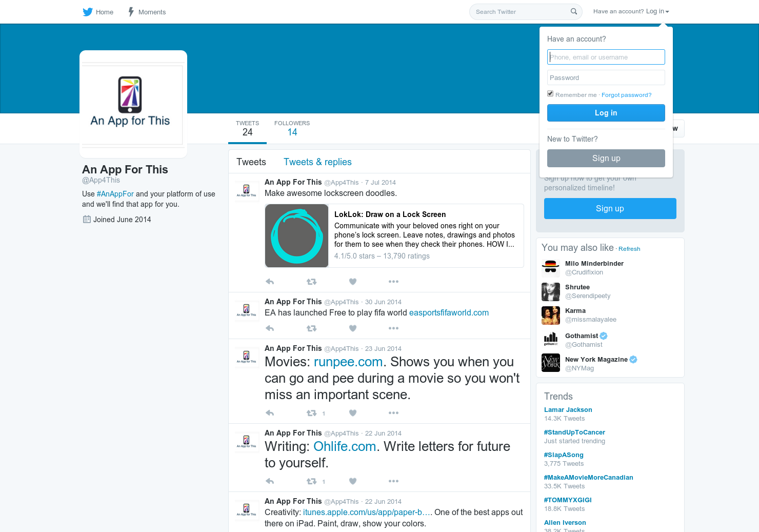Open the #MakeAMovieMoreCanadian trend
This screenshot has height=532, width=759.
[589, 478]
